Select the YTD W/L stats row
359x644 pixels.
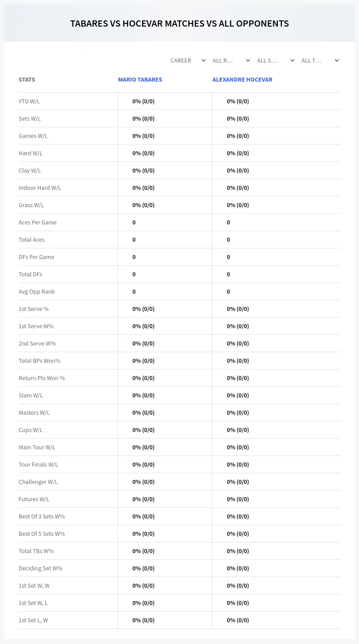[x=179, y=101]
